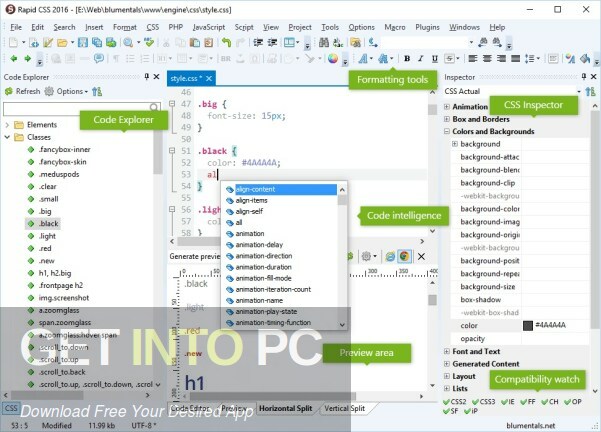This screenshot has height=432, width=601.
Task: Click the green Undo arrow icon
Action: [x=227, y=43]
